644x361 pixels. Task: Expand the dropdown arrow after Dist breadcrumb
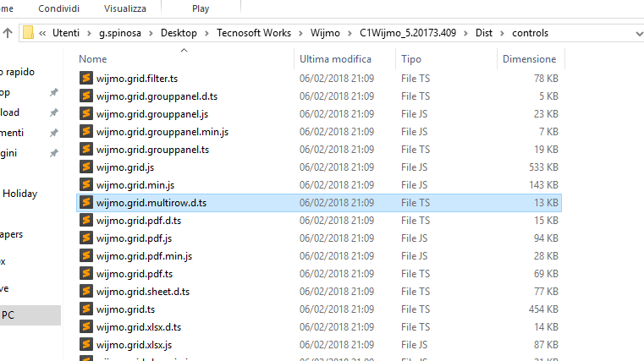point(504,33)
